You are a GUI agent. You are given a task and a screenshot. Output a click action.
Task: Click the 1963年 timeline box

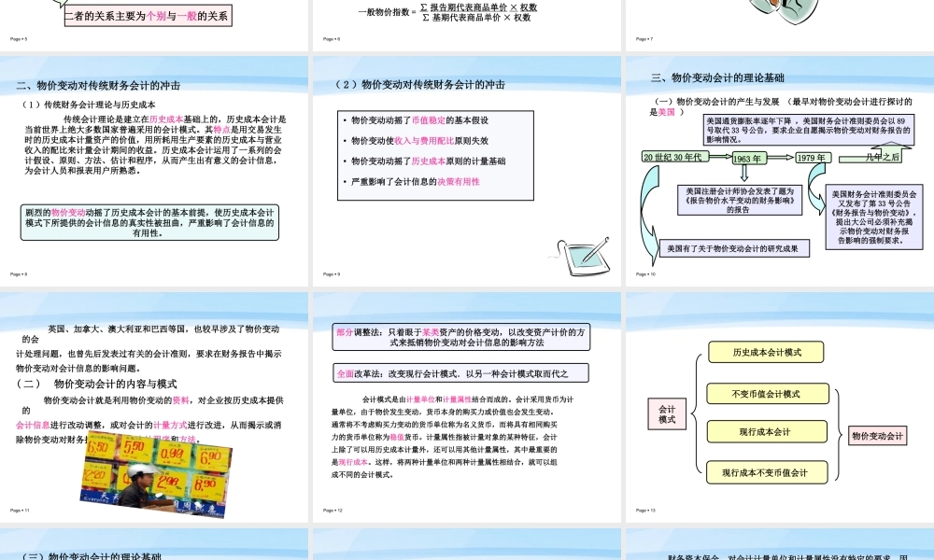click(x=747, y=158)
